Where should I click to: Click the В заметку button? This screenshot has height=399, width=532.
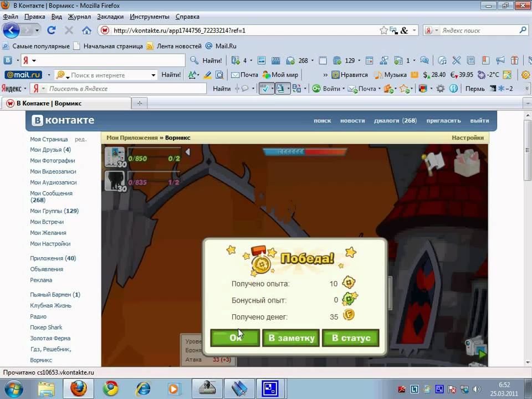pyautogui.click(x=291, y=337)
